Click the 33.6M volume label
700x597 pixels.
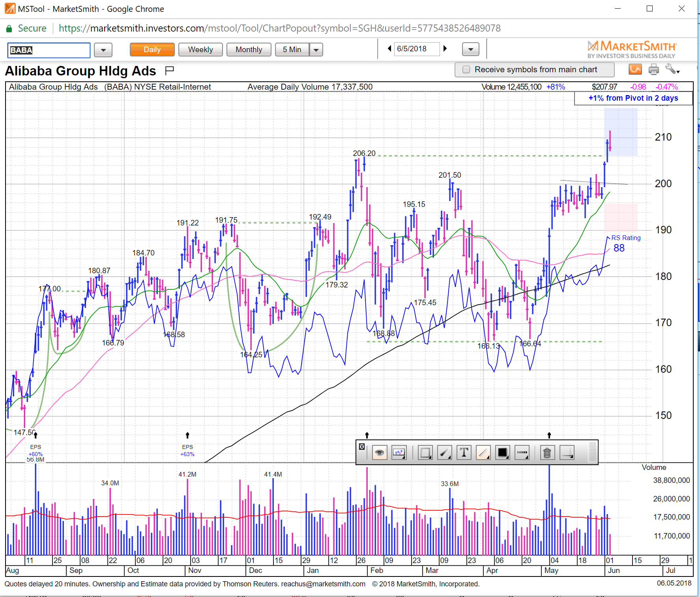[x=450, y=484]
